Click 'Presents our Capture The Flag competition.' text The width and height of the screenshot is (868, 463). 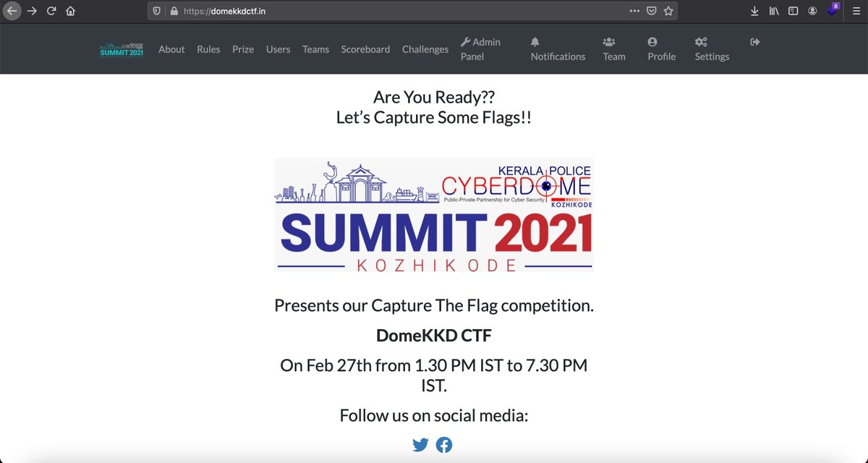pos(434,305)
